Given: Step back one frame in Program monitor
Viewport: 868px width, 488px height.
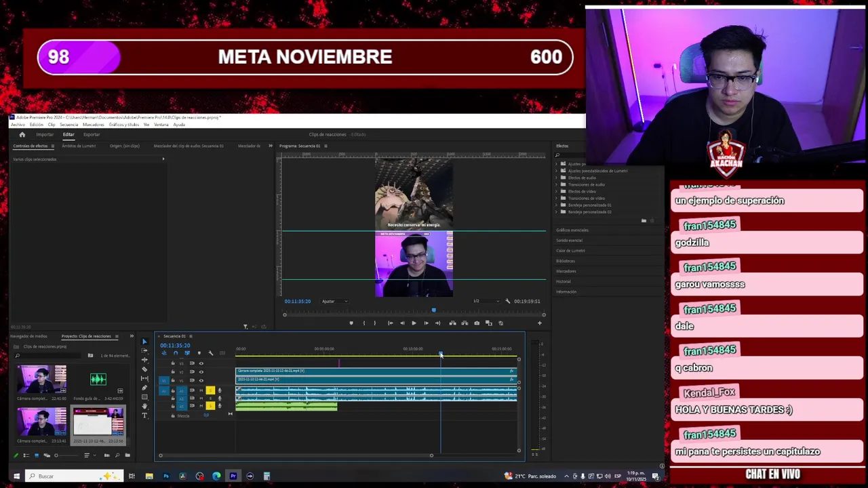Looking at the screenshot, I should [x=402, y=323].
